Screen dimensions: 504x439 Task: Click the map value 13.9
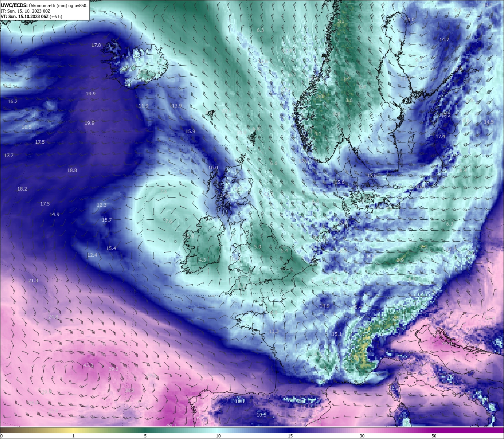coord(177,106)
